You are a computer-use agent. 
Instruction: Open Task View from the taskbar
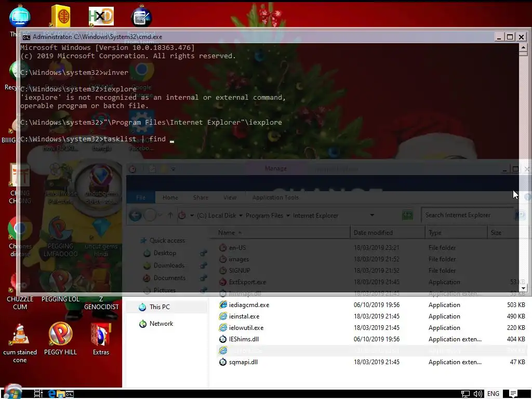(x=38, y=394)
